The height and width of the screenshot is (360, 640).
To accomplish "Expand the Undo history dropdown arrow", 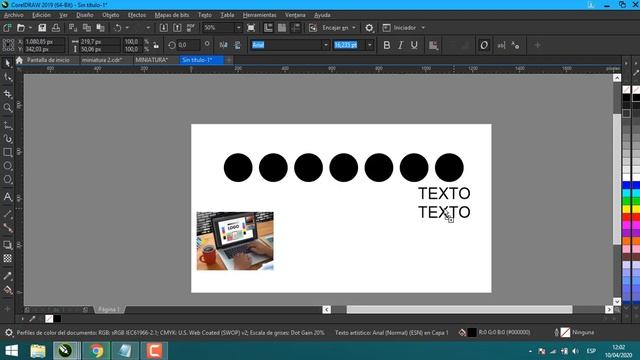I will pyautogui.click(x=127, y=28).
